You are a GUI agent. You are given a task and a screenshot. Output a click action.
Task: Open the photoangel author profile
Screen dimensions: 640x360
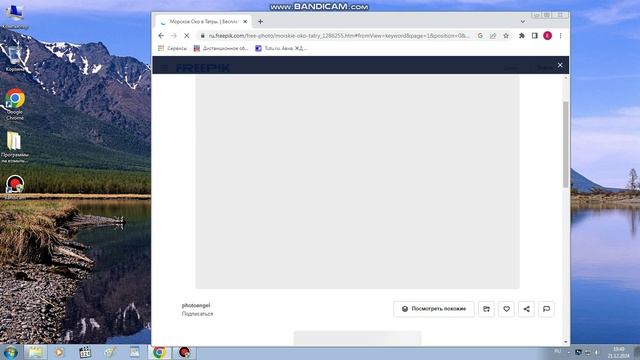[x=196, y=305]
